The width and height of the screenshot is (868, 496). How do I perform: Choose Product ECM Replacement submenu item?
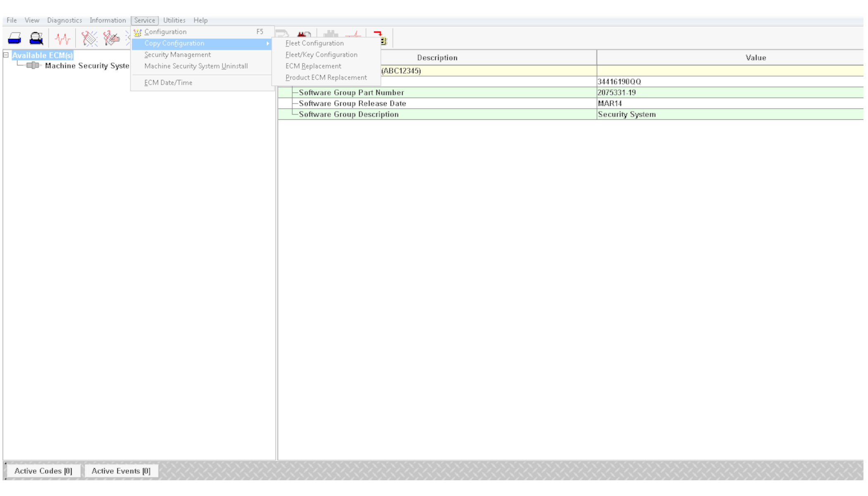click(326, 78)
